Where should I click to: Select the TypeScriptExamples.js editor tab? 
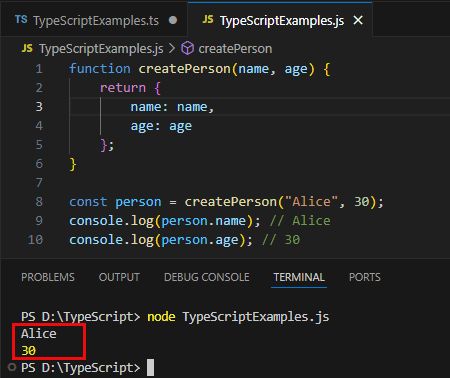279,20
